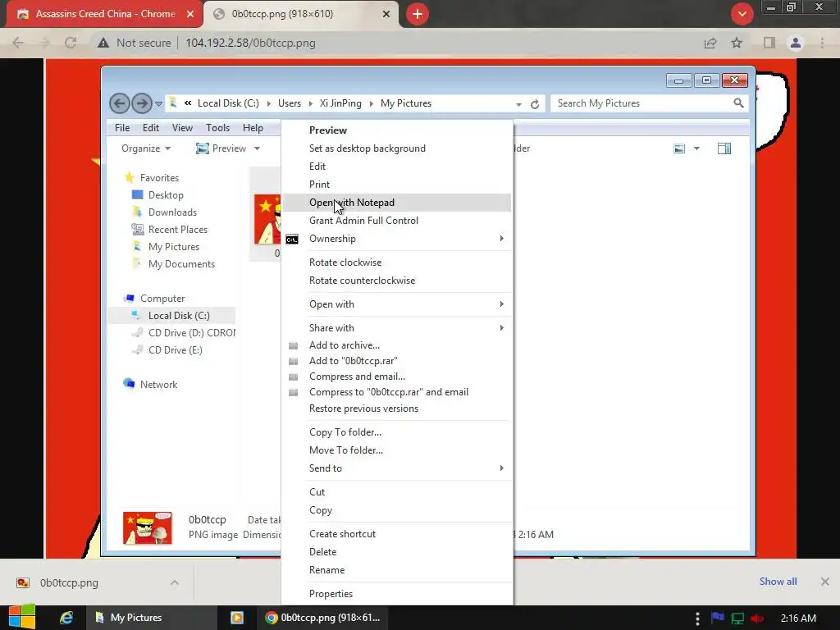840x630 pixels.
Task: Select Network in navigation pane
Action: pyautogui.click(x=158, y=385)
